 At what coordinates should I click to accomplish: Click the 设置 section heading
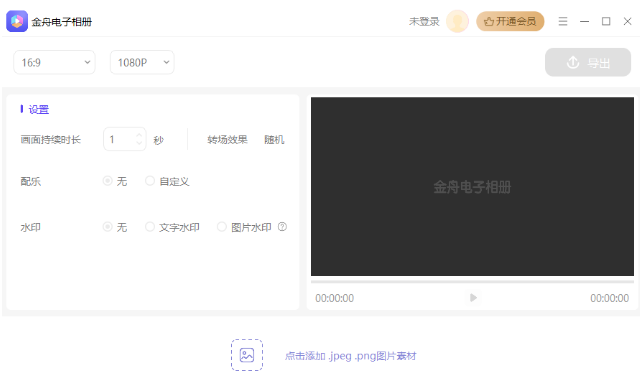39,109
